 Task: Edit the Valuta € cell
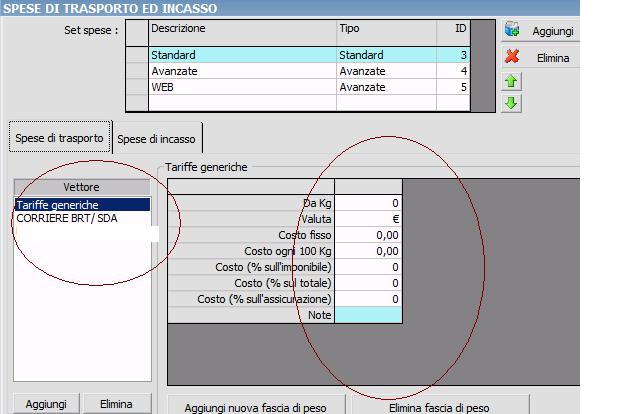tap(368, 219)
